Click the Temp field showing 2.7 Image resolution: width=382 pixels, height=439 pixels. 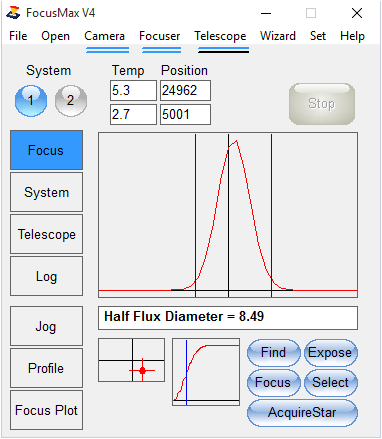133,114
